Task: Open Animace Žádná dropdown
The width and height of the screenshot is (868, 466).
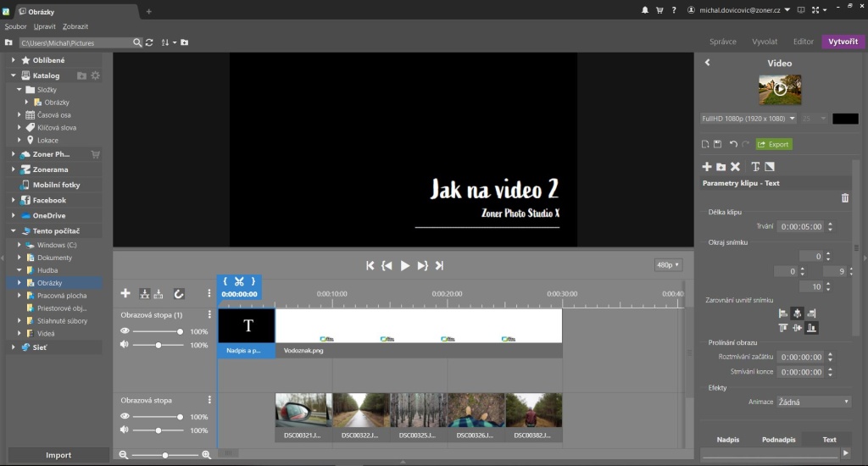Action: click(x=813, y=402)
